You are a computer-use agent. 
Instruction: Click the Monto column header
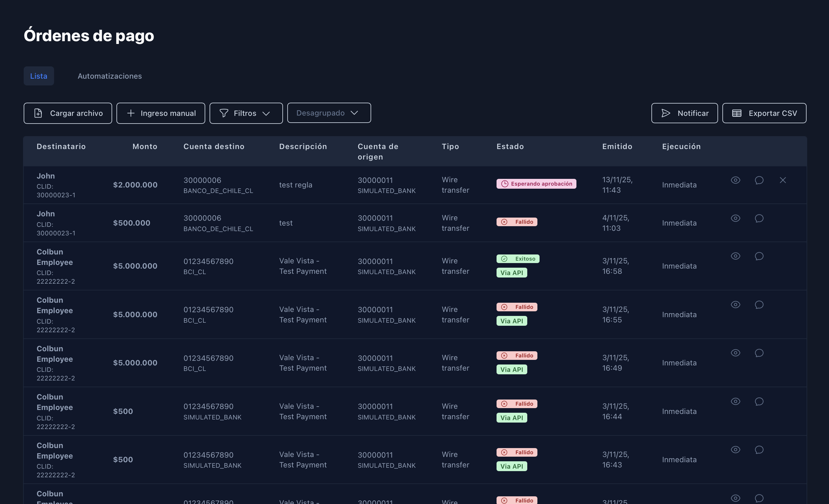click(x=145, y=146)
